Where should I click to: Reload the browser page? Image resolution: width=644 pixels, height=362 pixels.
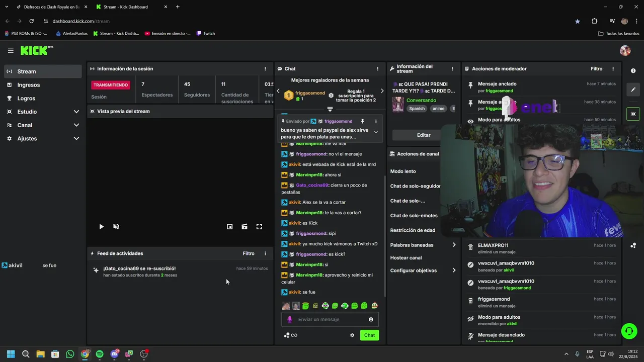31,21
